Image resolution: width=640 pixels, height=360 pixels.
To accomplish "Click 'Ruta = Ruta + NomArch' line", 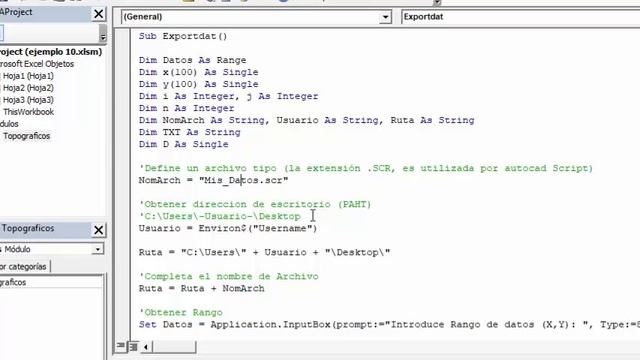I will click(x=202, y=288).
